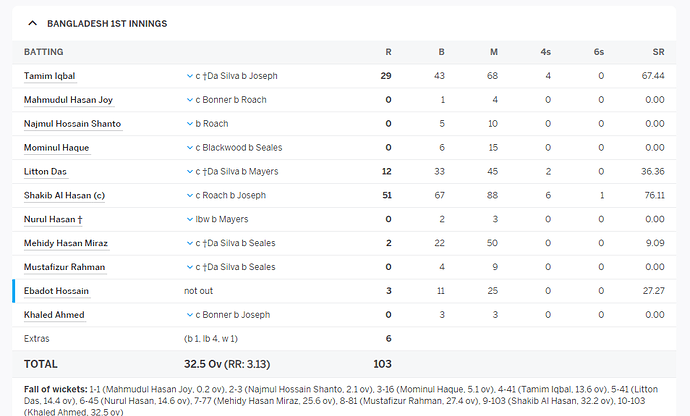Go to Najmul Hossain Shanto's profile
The height and width of the screenshot is (416, 690).
[x=72, y=124]
